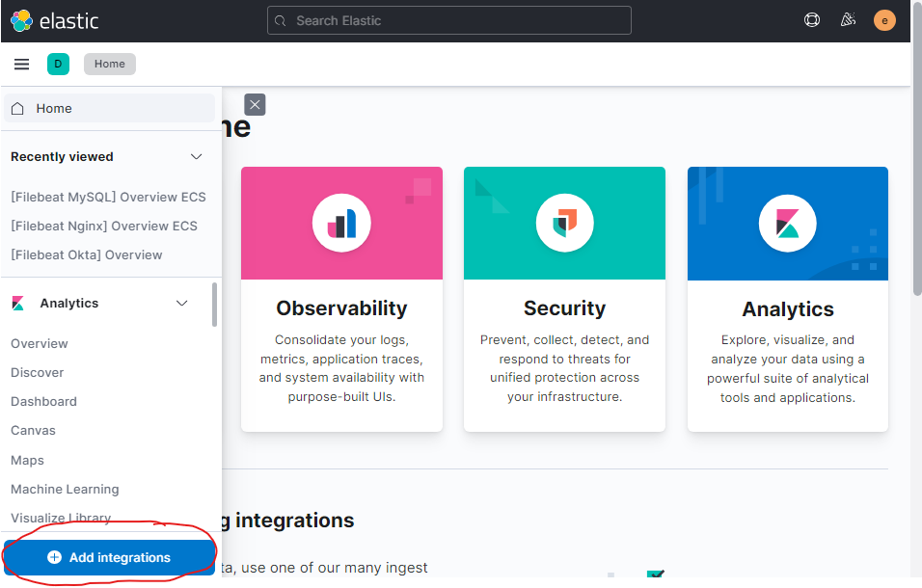The height and width of the screenshot is (588, 922).
Task: Click the sidebar navigation scrollbar
Action: pos(215,305)
